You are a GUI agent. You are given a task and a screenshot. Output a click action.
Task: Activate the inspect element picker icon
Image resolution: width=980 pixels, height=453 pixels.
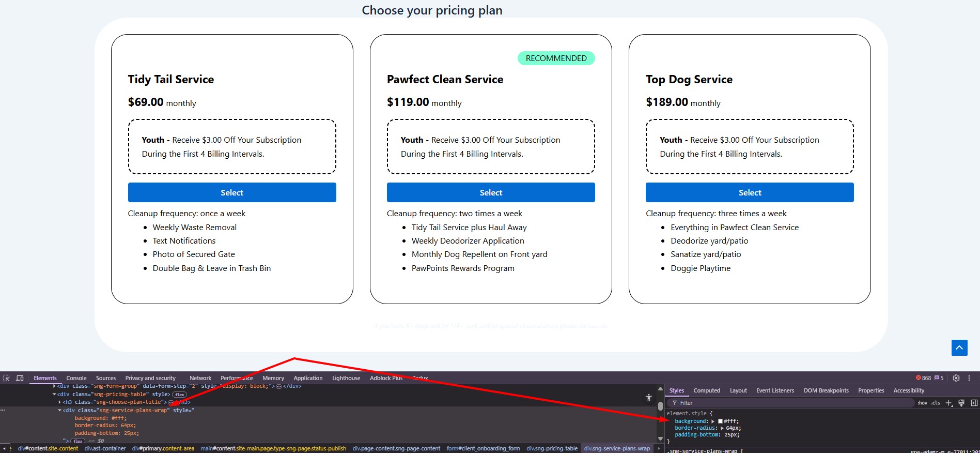tap(6, 378)
